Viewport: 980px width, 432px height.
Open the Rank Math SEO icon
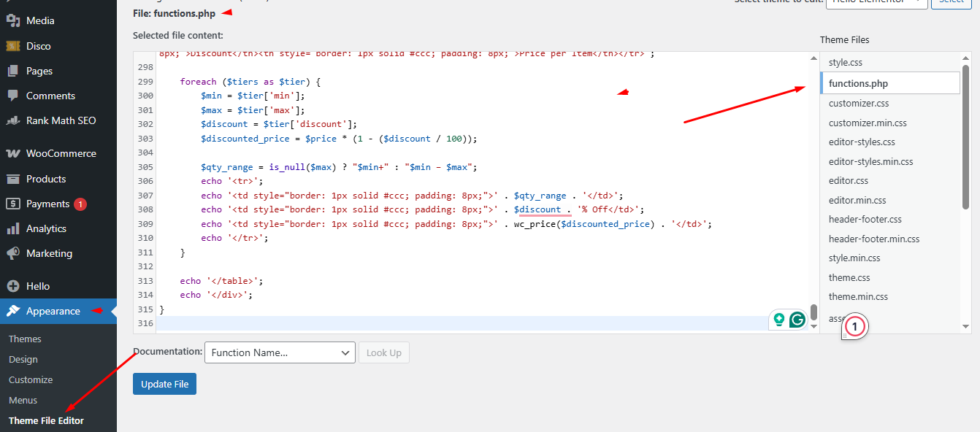click(x=12, y=120)
